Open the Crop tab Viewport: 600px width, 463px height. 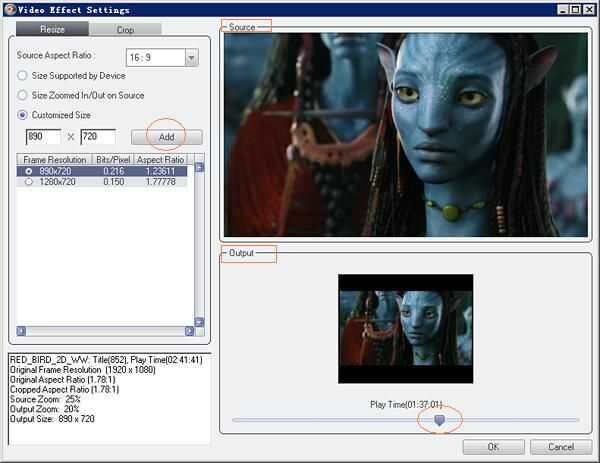click(125, 29)
